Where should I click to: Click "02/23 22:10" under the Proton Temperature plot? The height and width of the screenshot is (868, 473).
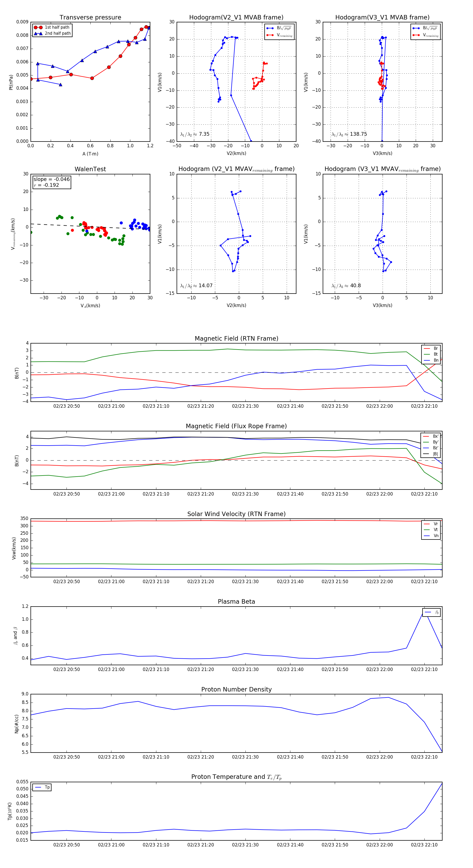pos(424,845)
